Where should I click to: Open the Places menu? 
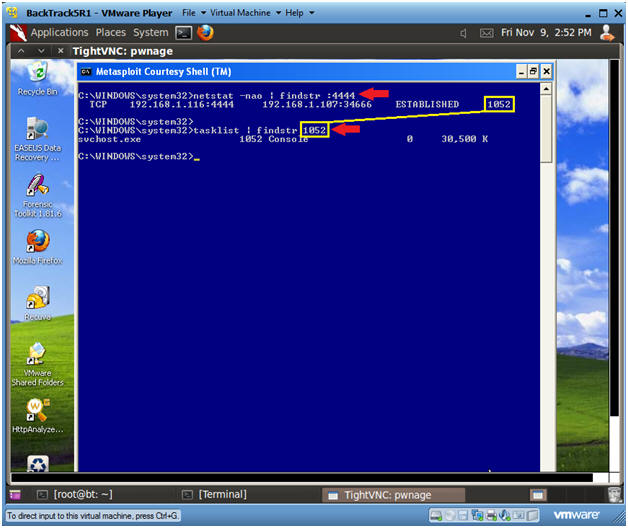pos(111,32)
